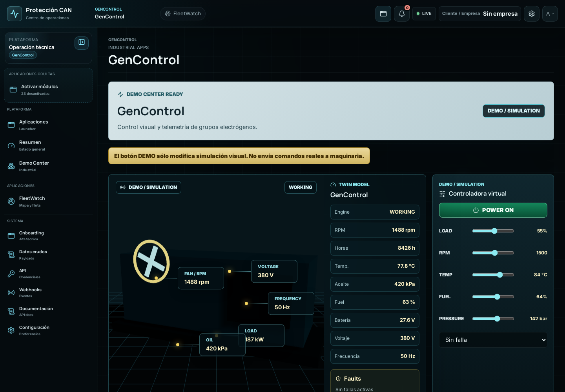Click the Controladora virtual sliders icon
The width and height of the screenshot is (565, 392).
coord(442,194)
